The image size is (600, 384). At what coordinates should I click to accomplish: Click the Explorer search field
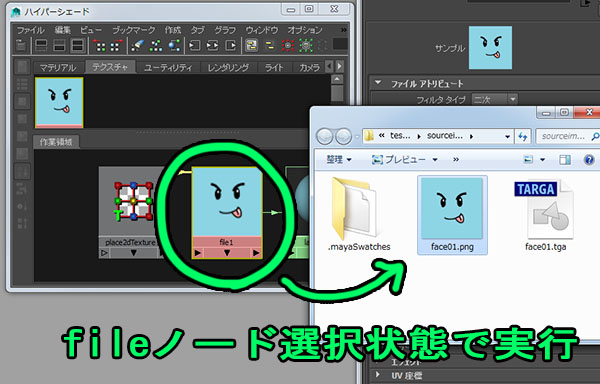coord(567,136)
